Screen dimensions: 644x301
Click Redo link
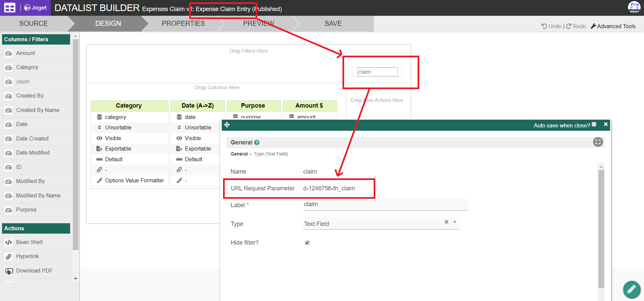pyautogui.click(x=579, y=26)
